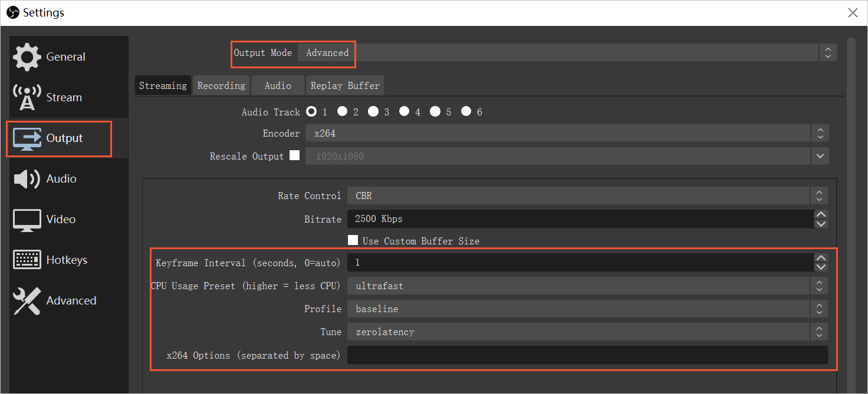868x394 pixels.
Task: Go to the General settings section
Action: coord(70,57)
